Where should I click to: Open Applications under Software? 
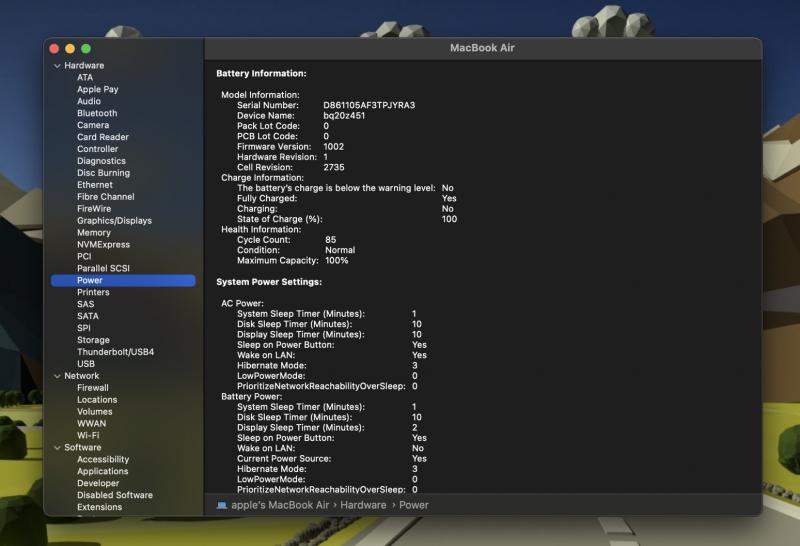click(x=103, y=471)
